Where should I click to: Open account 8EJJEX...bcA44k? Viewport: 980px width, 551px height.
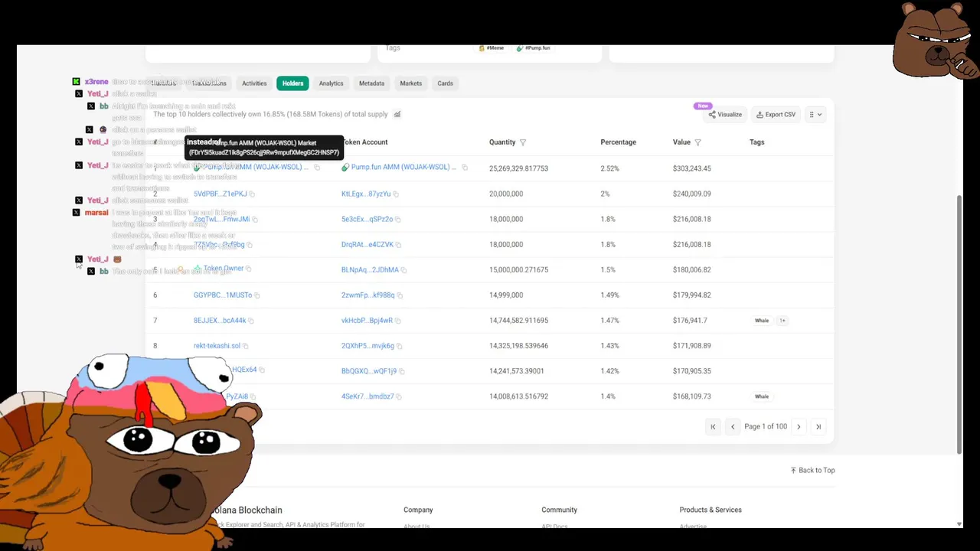(220, 321)
